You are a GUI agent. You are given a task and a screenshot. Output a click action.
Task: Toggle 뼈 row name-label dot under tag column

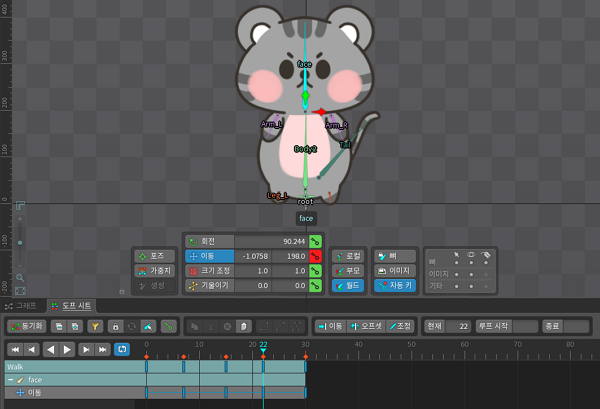point(486,262)
